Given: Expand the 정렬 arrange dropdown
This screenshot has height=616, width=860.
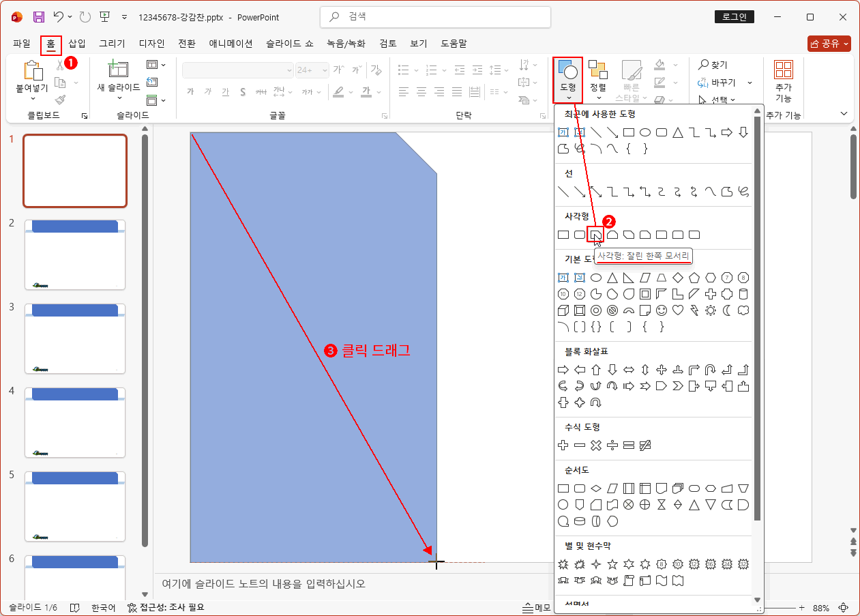Looking at the screenshot, I should click(x=597, y=79).
